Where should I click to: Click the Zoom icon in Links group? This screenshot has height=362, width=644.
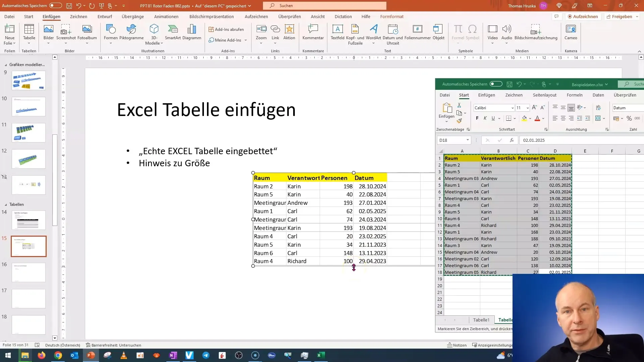(x=261, y=29)
